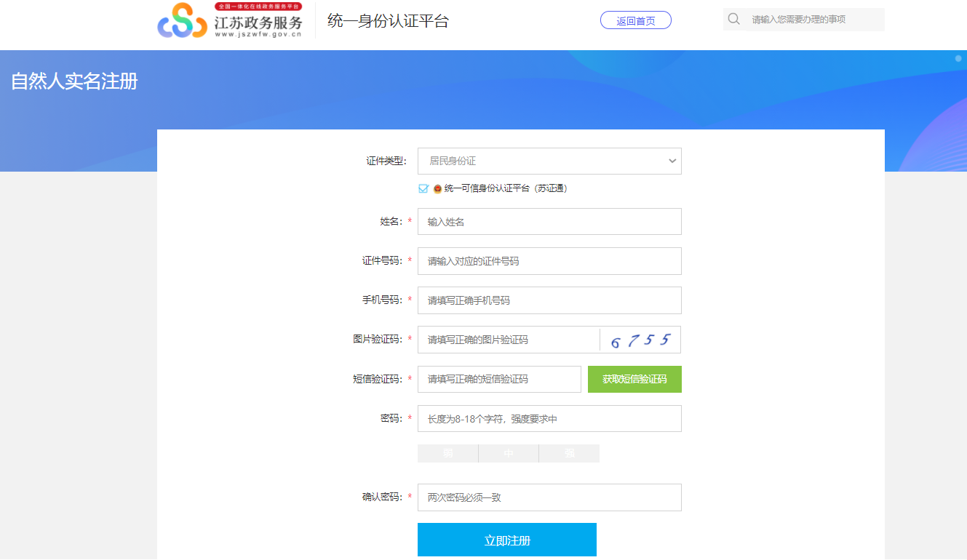
Task: Click the 返回首页 button
Action: click(x=635, y=20)
